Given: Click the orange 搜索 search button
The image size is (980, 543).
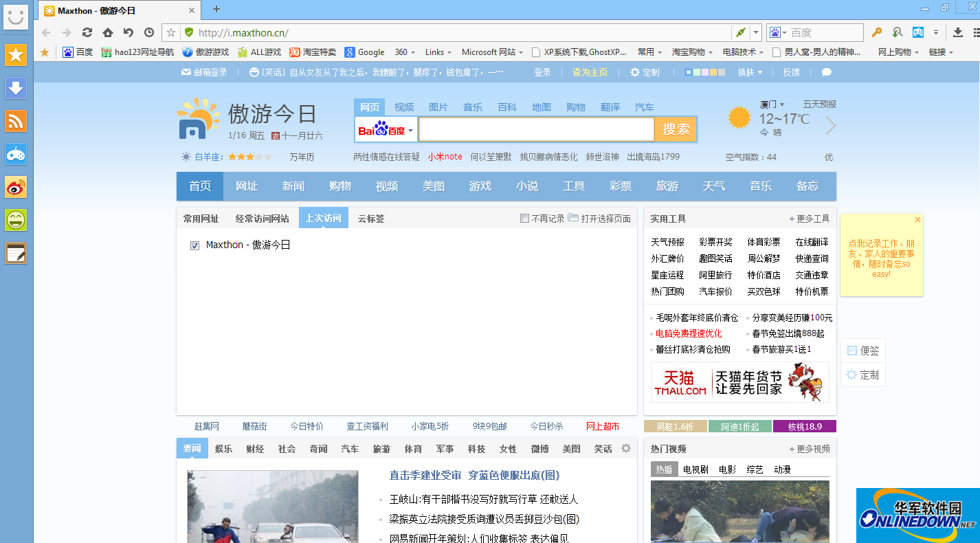Looking at the screenshot, I should coord(676,129).
